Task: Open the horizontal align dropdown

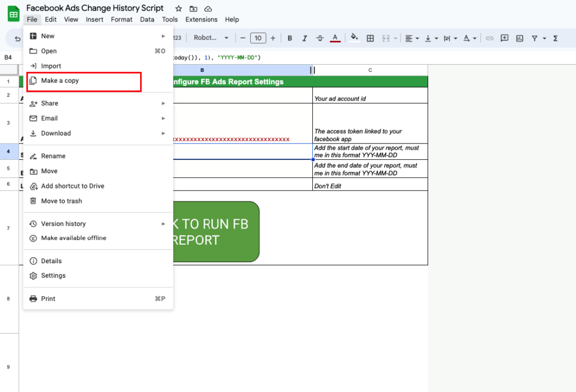Action: (x=412, y=38)
